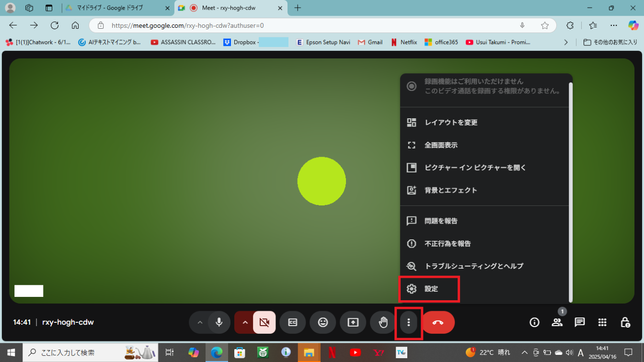Select 設定 from the options menu
The width and height of the screenshot is (644, 362).
tap(431, 289)
